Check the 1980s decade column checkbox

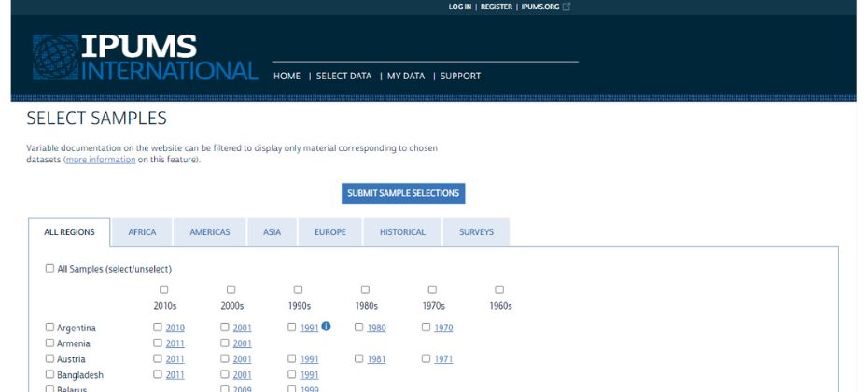tap(365, 289)
